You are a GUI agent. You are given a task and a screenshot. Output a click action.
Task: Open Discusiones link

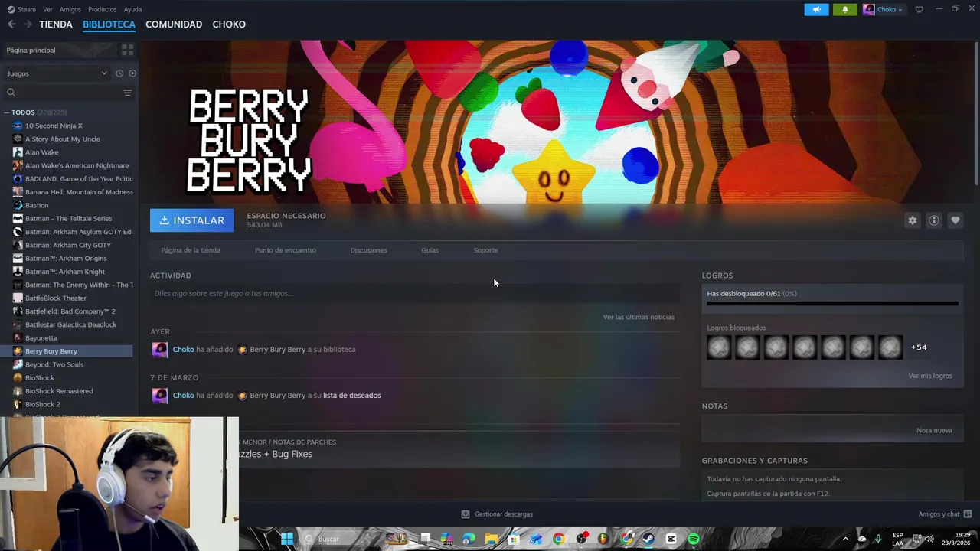pyautogui.click(x=368, y=250)
